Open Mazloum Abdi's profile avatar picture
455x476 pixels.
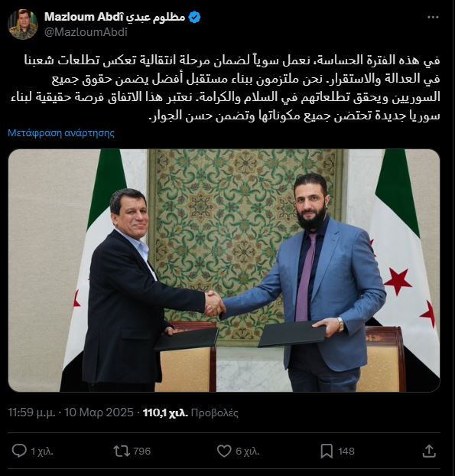23,24
